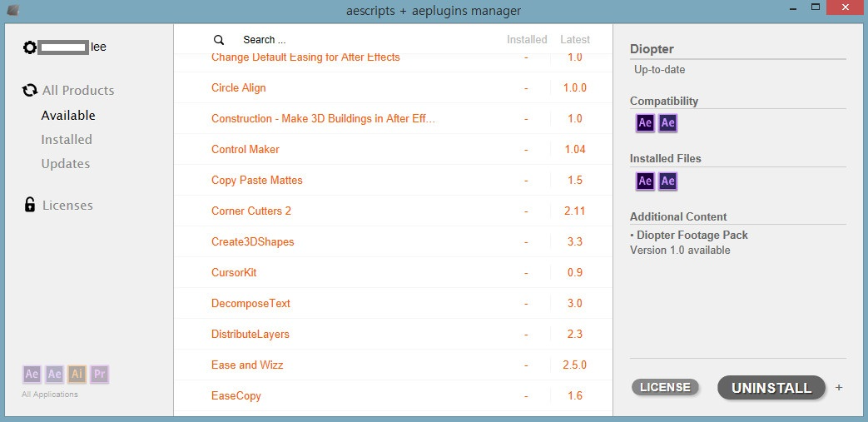
Task: Click Version 1.0 available text
Action: [x=680, y=251]
